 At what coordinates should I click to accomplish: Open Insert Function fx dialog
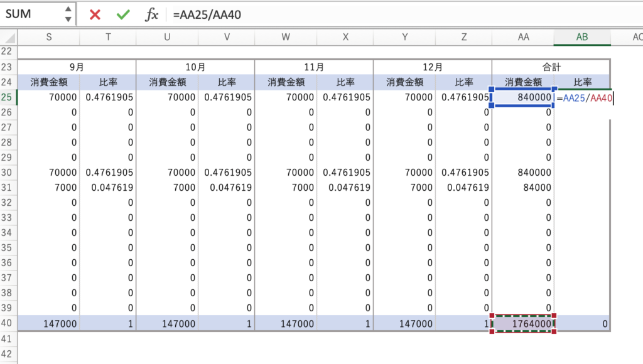151,14
